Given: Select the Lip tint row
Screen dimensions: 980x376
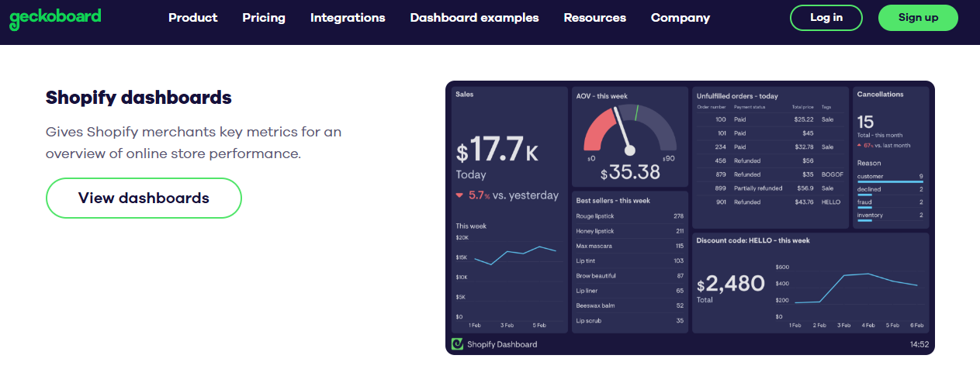Looking at the screenshot, I should pos(629,260).
